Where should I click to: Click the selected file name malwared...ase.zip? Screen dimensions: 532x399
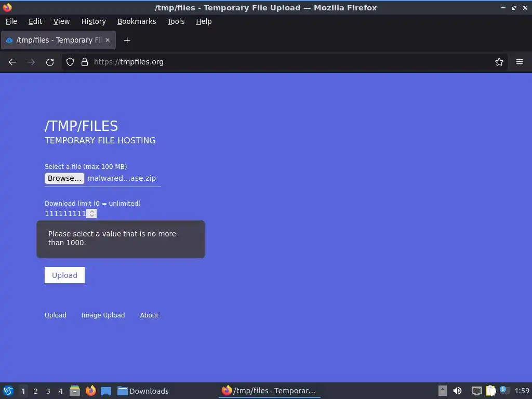[122, 179]
